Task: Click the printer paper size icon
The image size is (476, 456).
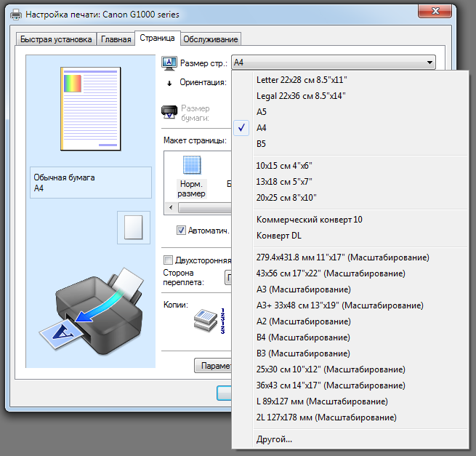Action: tap(169, 112)
